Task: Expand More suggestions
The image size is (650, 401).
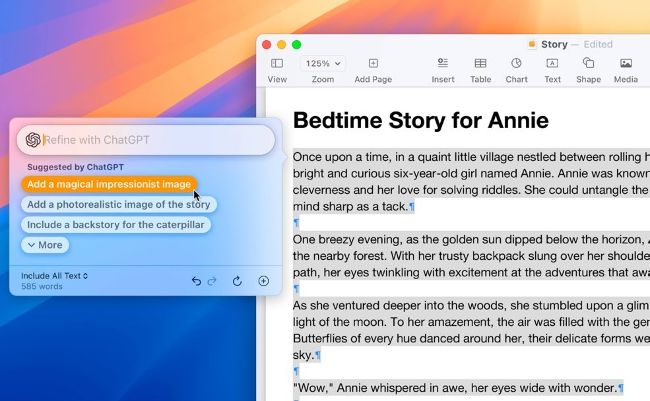Action: coord(45,245)
